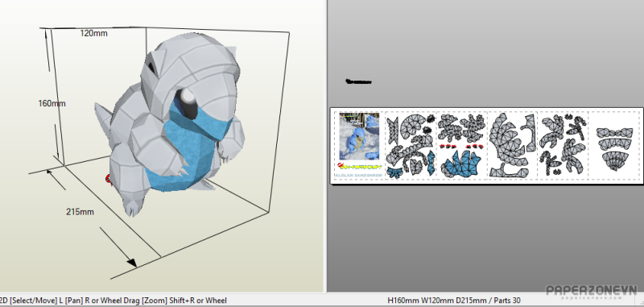Click the red logo beside the model's foot

coord(109,180)
